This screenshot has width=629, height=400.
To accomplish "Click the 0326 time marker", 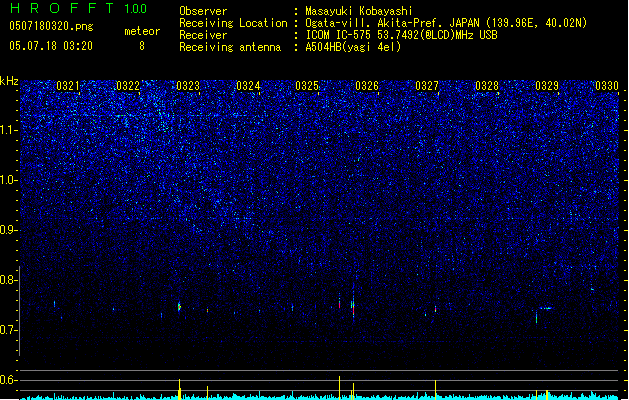I will point(367,86).
